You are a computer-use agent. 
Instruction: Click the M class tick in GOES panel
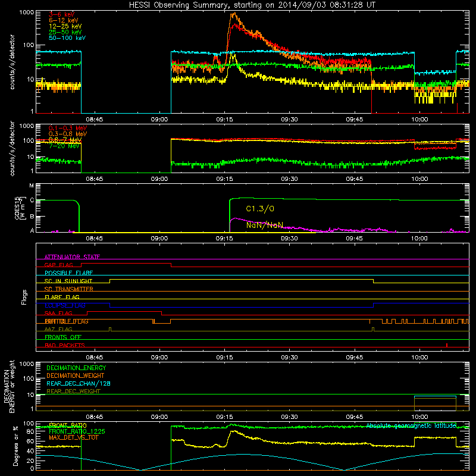tap(32, 186)
